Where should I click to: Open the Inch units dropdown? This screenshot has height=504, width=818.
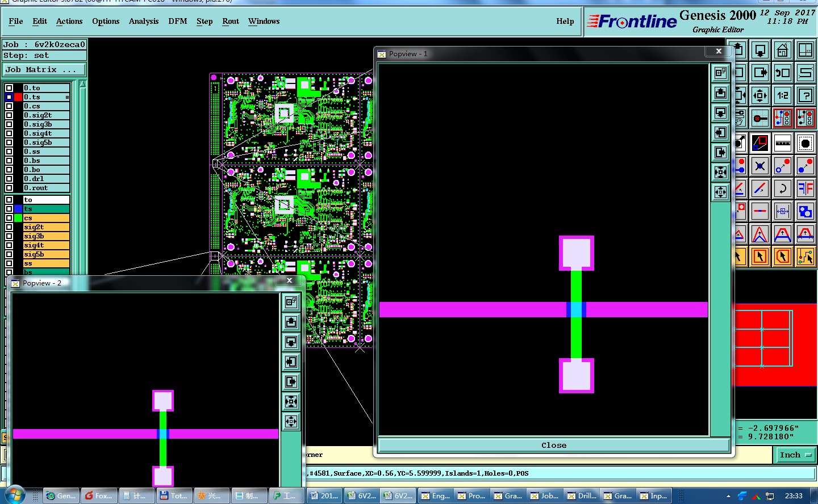pyautogui.click(x=795, y=455)
